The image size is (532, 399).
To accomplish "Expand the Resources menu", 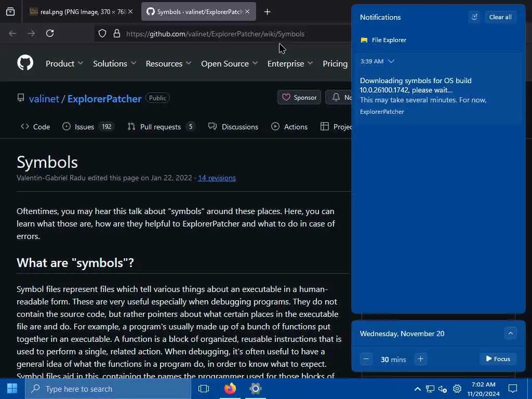I will pos(168,63).
